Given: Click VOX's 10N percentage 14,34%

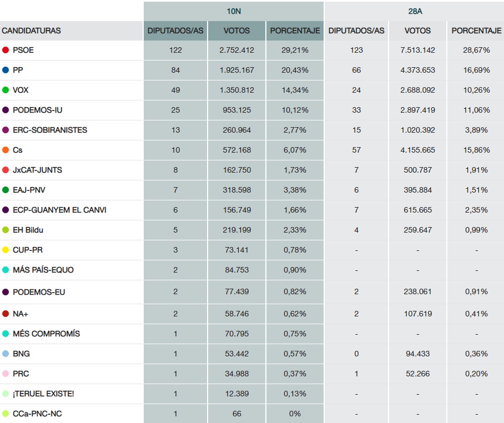Looking at the screenshot, I should click(x=295, y=90).
